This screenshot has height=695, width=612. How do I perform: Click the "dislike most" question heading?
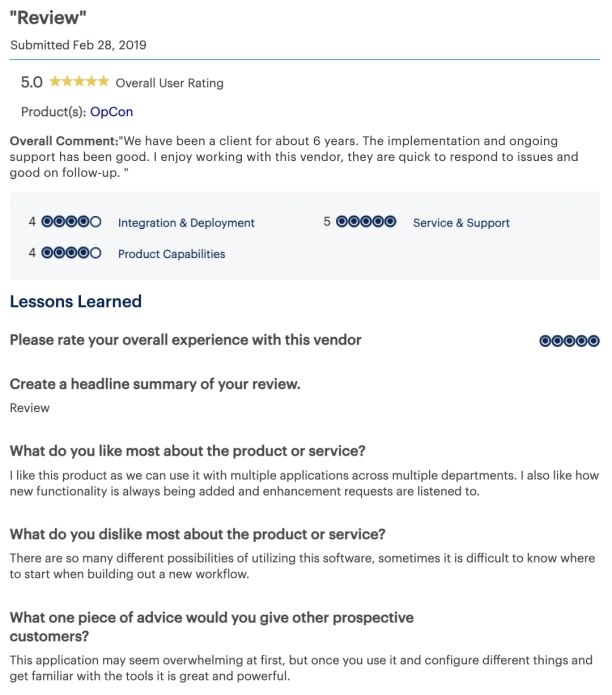197,534
